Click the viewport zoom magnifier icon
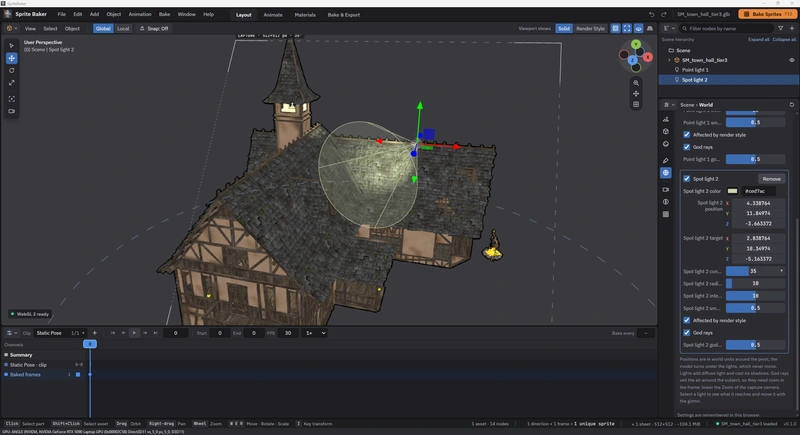The width and height of the screenshot is (800, 435). 636,83
